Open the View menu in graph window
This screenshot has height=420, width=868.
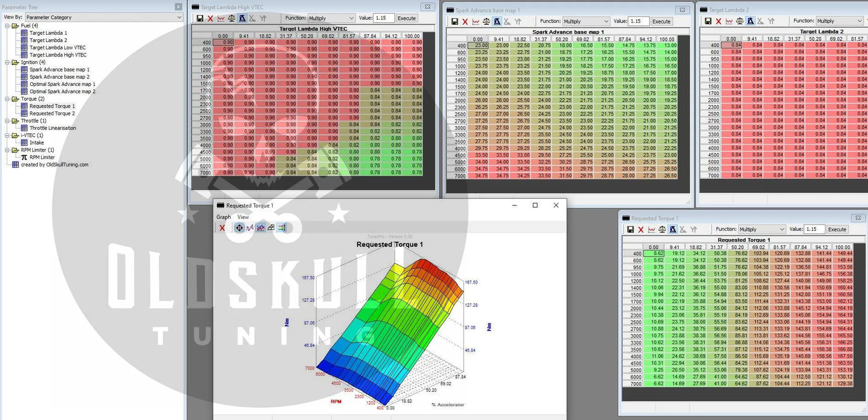[243, 217]
